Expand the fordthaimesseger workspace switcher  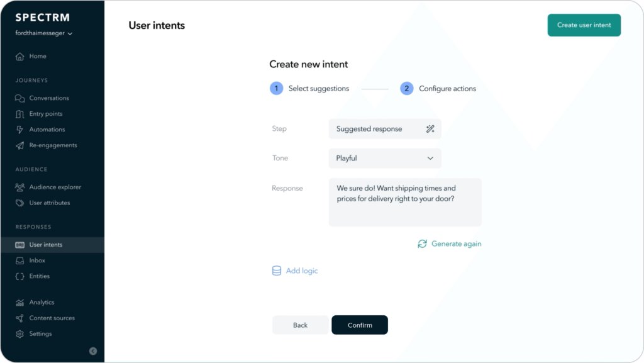click(44, 33)
